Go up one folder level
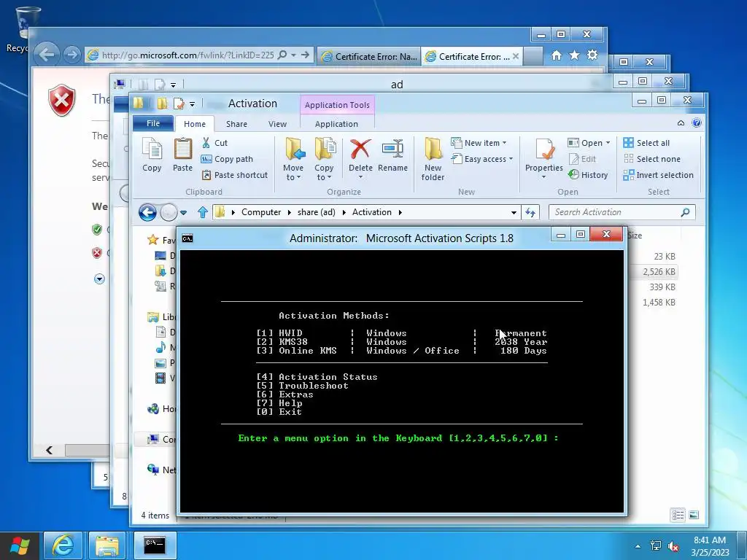The height and width of the screenshot is (560, 747). [x=203, y=212]
